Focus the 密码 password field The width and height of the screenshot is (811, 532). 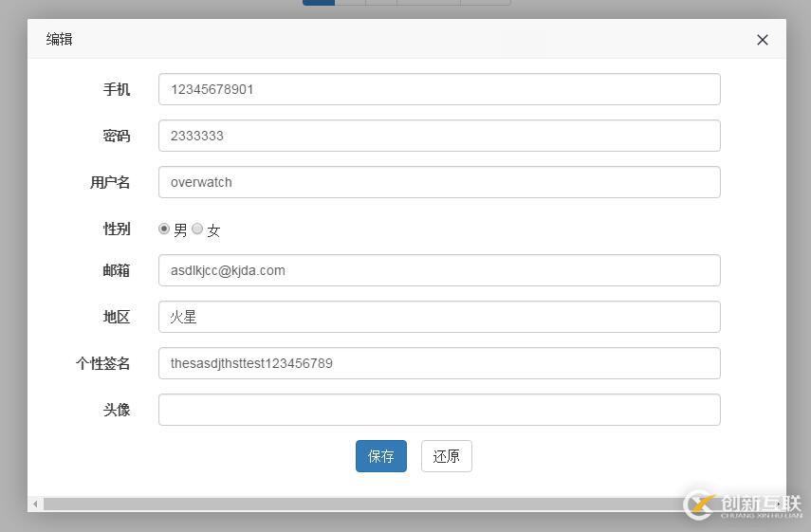click(439, 136)
